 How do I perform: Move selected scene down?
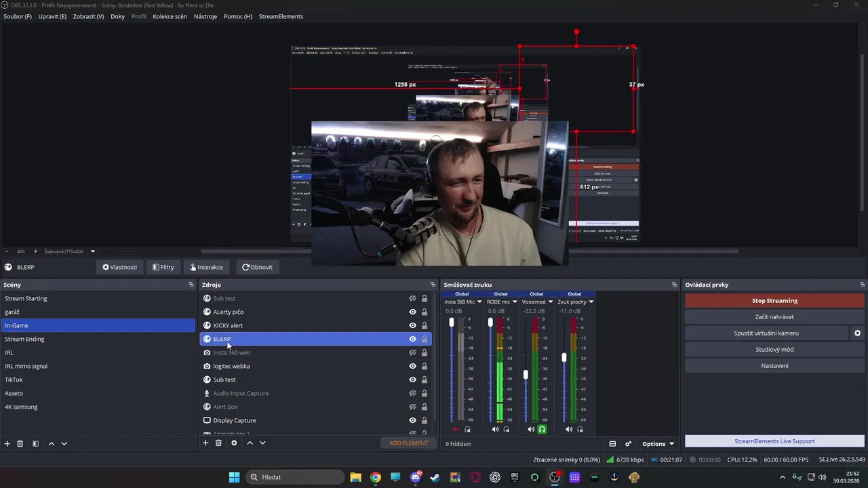click(x=64, y=443)
